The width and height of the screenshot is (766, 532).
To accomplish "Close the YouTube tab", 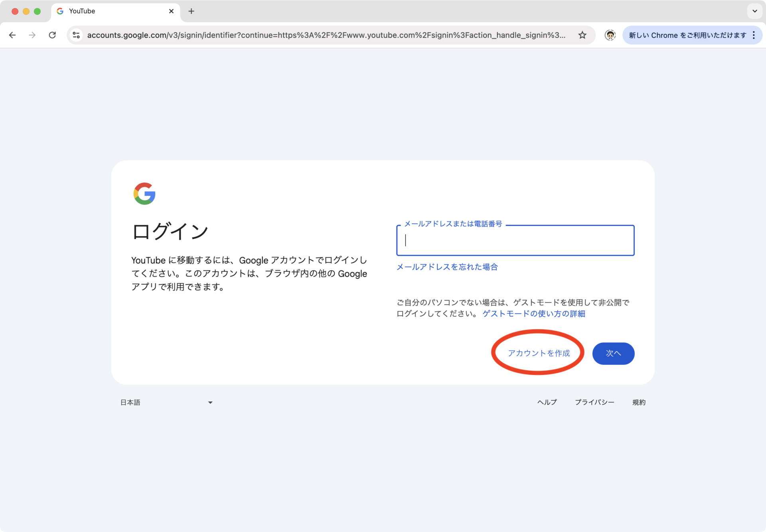I will (x=171, y=11).
